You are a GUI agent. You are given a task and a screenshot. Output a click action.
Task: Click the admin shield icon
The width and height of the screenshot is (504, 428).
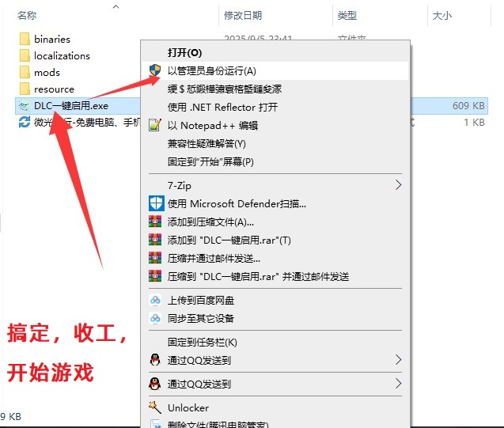(155, 70)
